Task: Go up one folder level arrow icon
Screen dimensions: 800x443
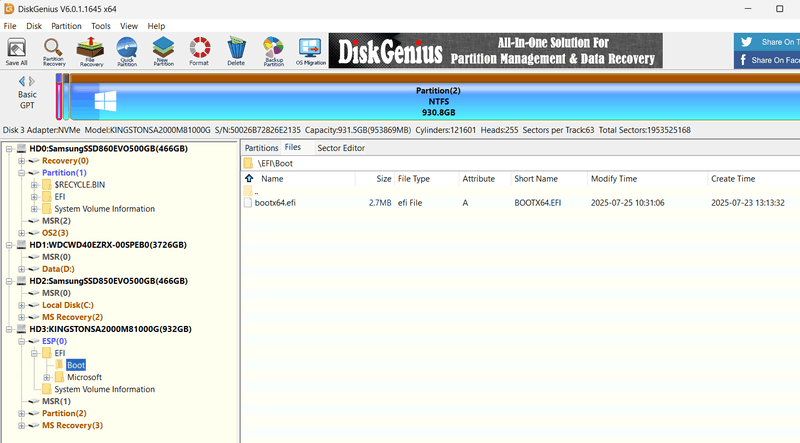Action: pyautogui.click(x=249, y=178)
